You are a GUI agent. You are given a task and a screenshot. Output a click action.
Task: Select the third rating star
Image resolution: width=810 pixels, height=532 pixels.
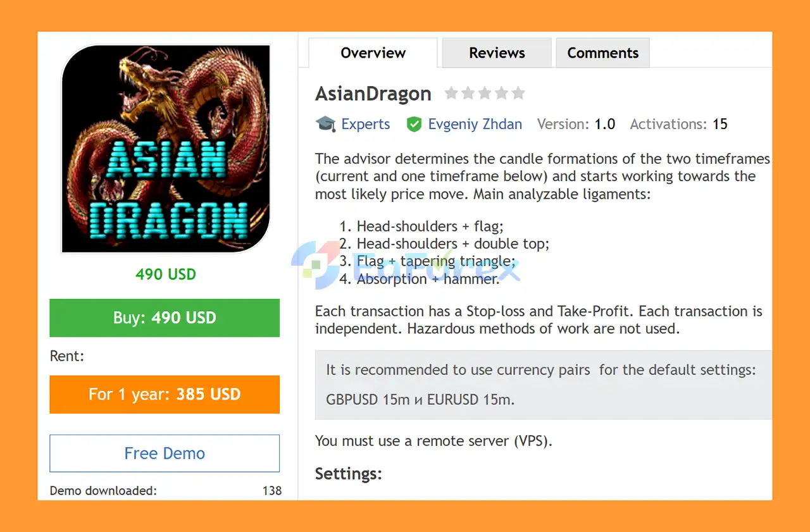(x=485, y=94)
